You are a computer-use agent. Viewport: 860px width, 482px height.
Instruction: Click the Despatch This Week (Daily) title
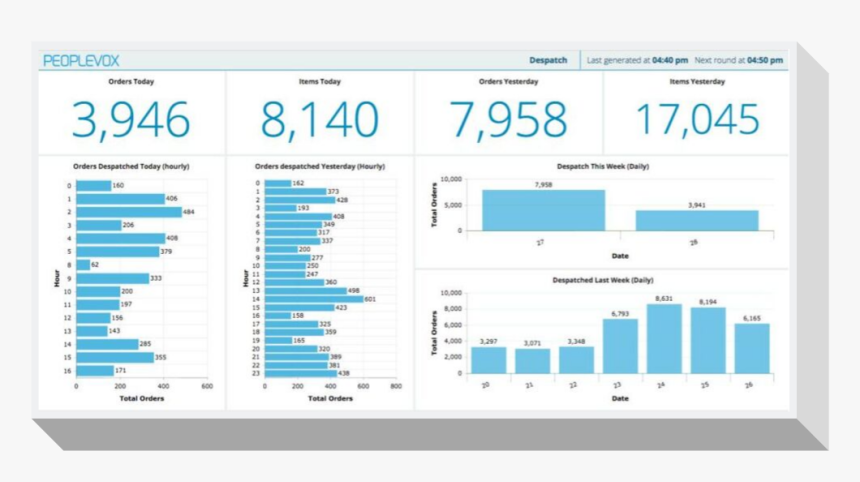(x=603, y=166)
